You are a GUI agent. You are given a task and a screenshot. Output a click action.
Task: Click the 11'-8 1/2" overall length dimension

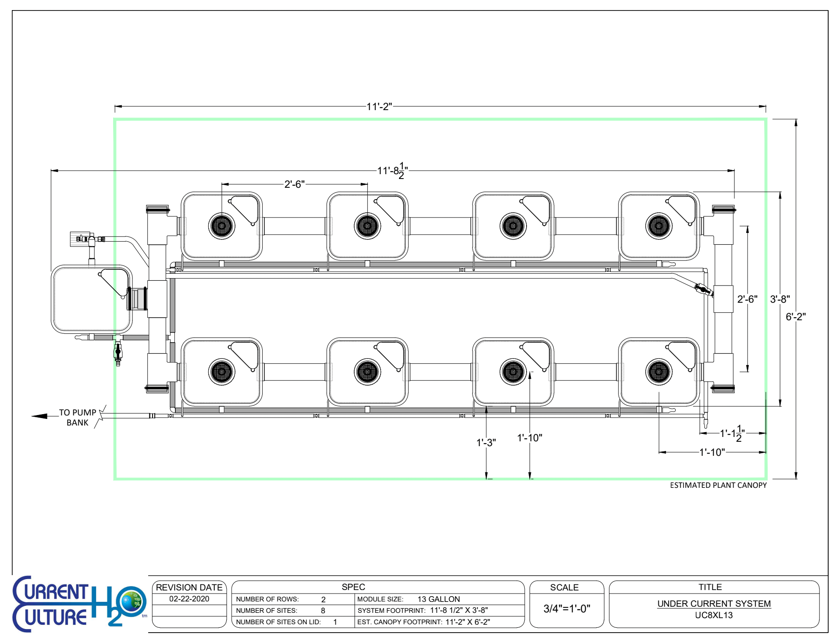[x=393, y=171]
